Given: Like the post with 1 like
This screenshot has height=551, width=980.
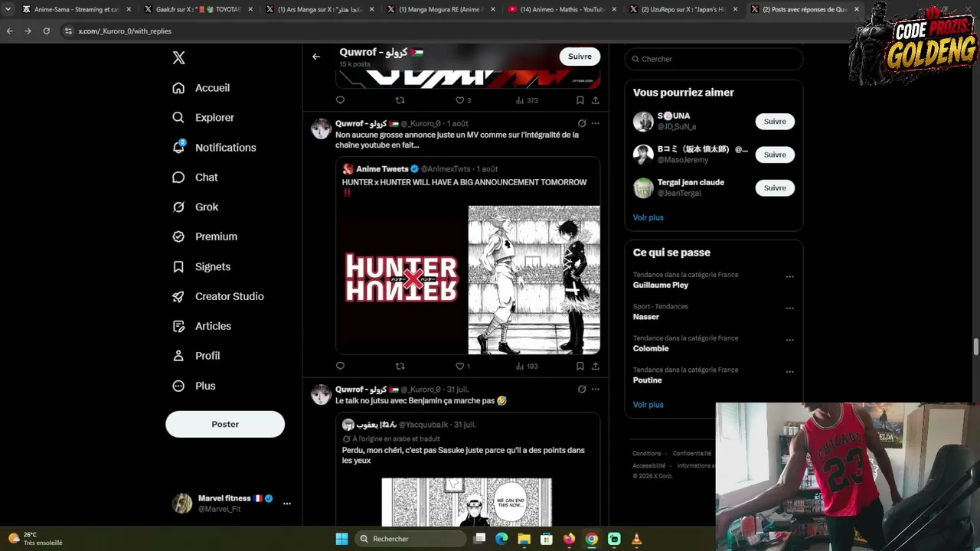Looking at the screenshot, I should pos(462,367).
